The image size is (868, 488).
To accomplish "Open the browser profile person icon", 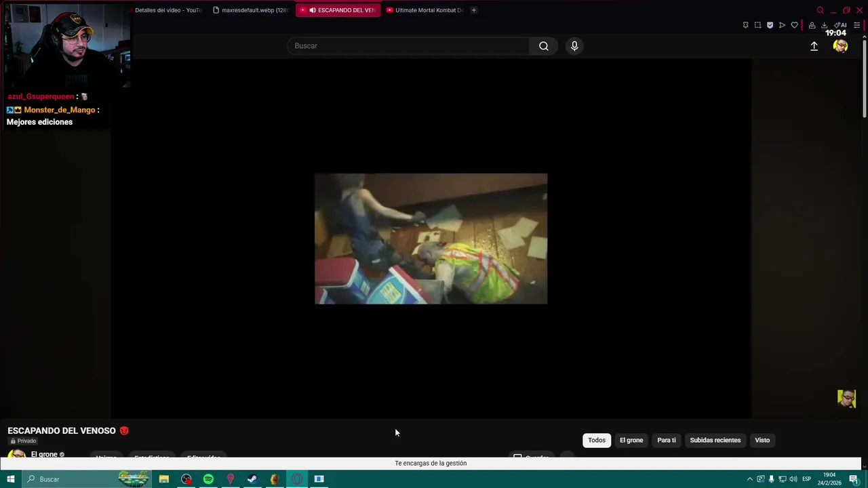I will [x=812, y=25].
